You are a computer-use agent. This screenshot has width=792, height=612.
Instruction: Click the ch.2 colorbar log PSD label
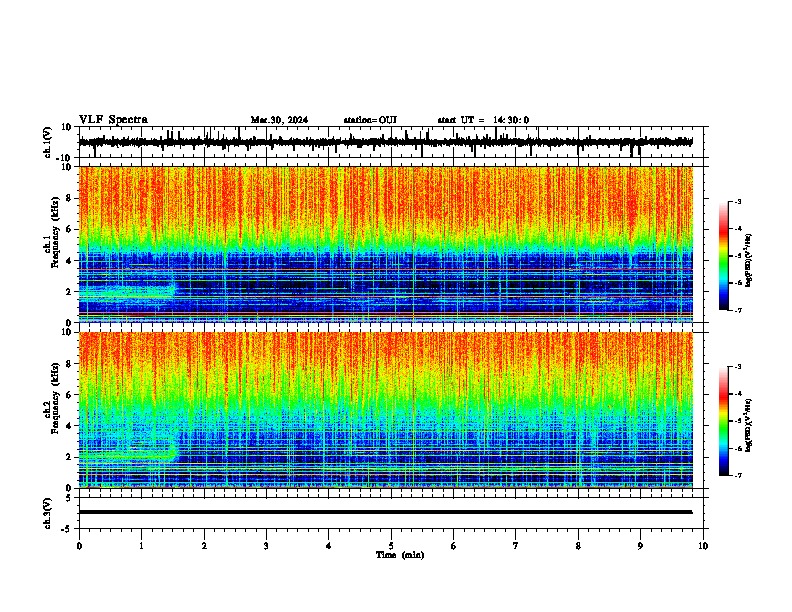[749, 425]
